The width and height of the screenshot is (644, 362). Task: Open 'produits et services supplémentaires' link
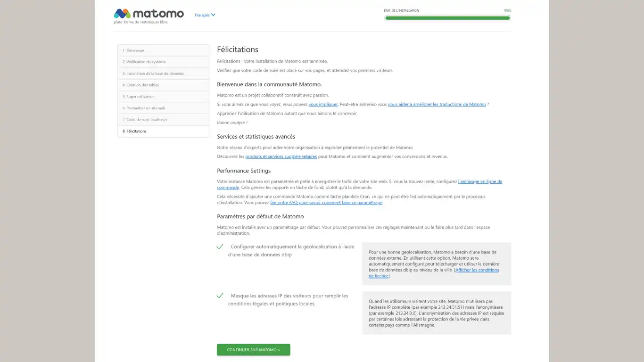281,156
